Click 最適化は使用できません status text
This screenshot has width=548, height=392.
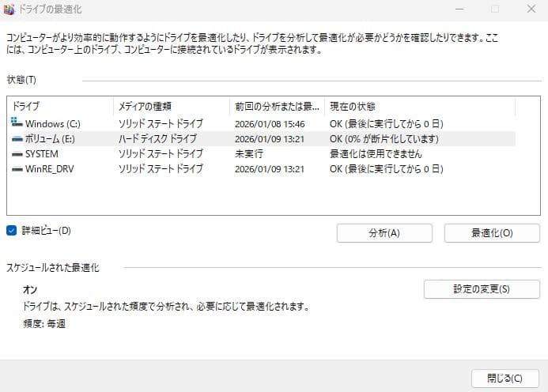tap(376, 154)
